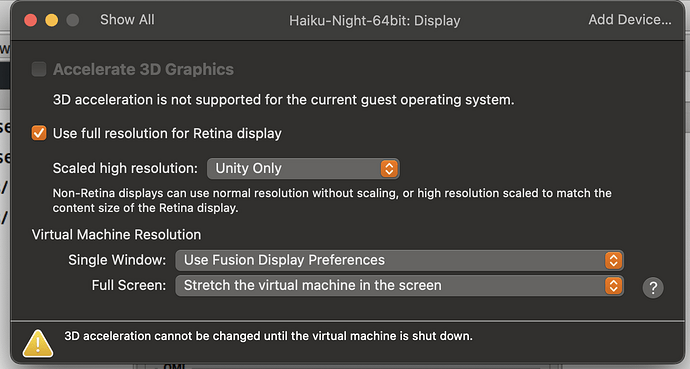Click the yellow warning triangle icon
Screen dimensions: 690x369
point(38,343)
